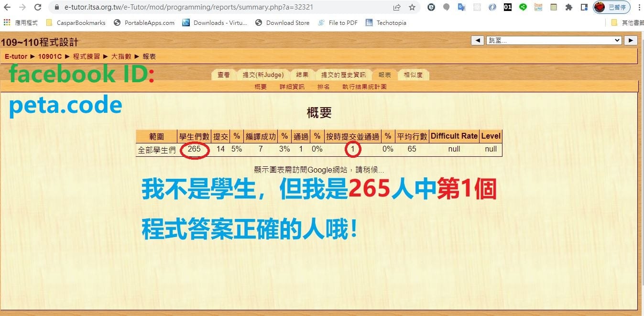Screen dimensions: 644x316
Task: Click the '265' student count cell
Action: [194, 149]
